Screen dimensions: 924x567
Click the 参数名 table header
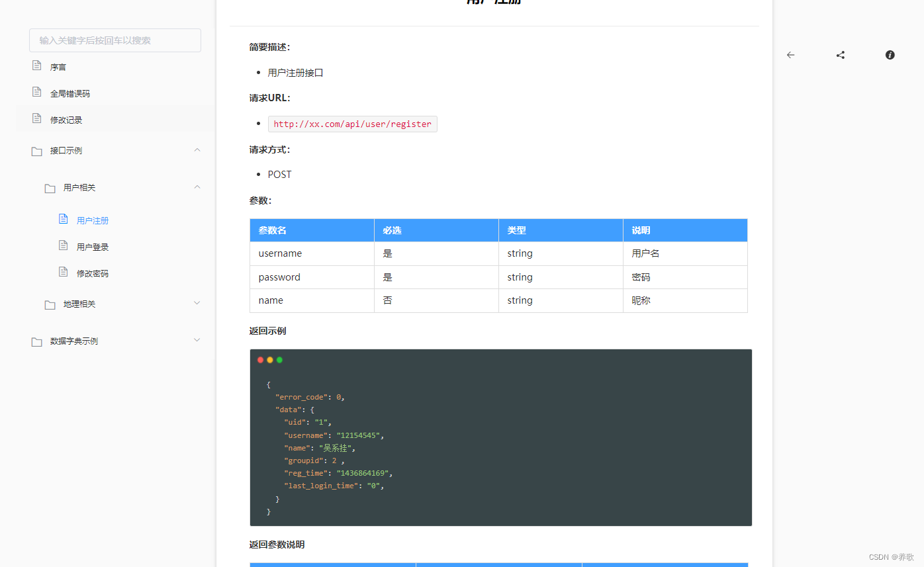tap(312, 230)
